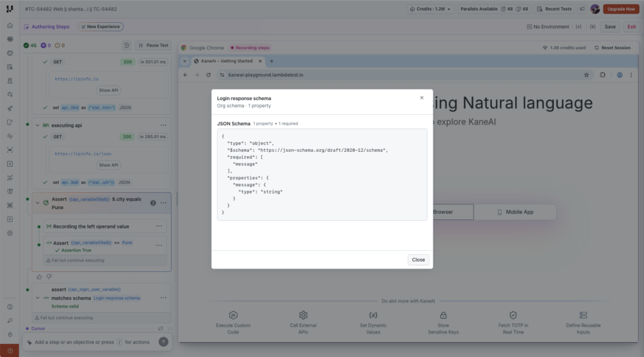Click the Close button in schema dialog
Viewport: 644px width, 357px height.
(x=418, y=260)
